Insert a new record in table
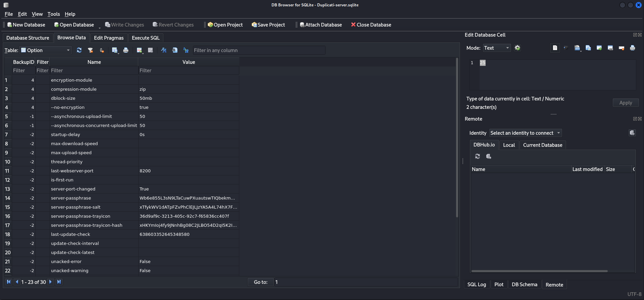 coord(139,50)
